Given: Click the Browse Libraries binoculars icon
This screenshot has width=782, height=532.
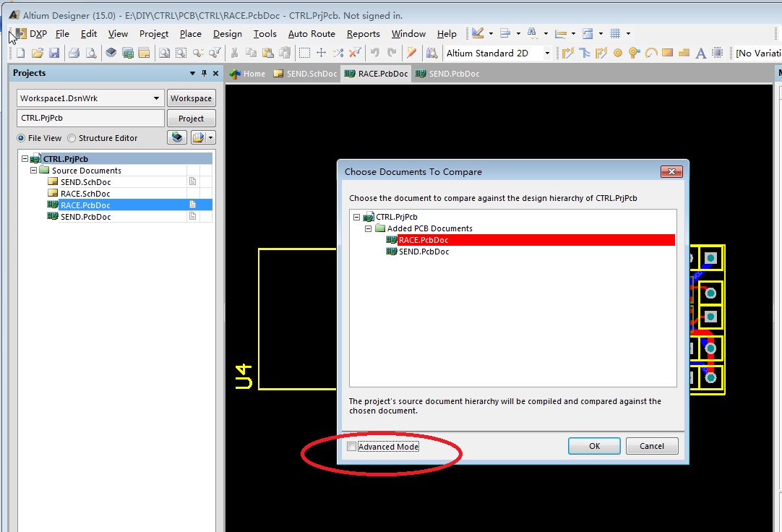Looking at the screenshot, I should click(432, 53).
